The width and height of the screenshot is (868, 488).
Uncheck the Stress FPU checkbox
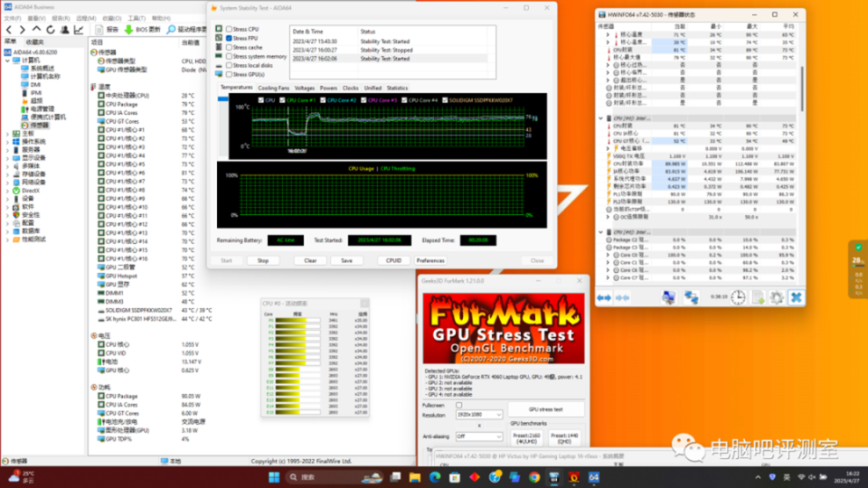pyautogui.click(x=229, y=38)
